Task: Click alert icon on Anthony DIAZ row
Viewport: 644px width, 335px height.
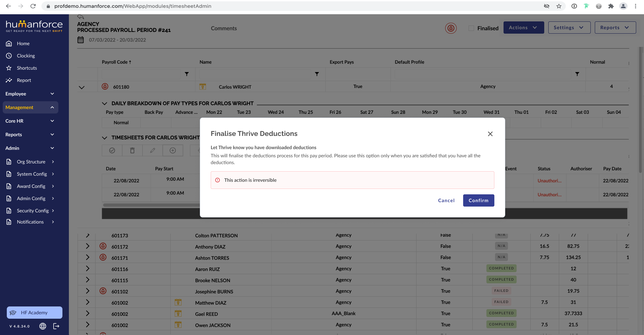Action: [103, 246]
